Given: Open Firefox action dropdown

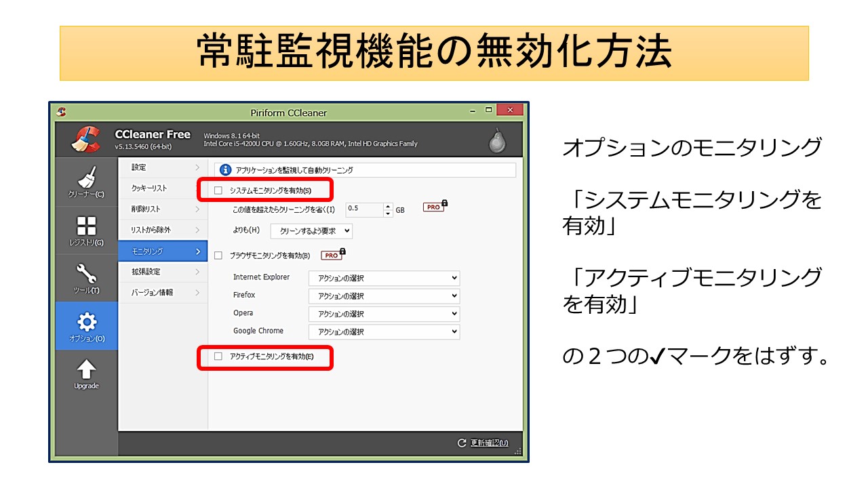Looking at the screenshot, I should click(384, 296).
